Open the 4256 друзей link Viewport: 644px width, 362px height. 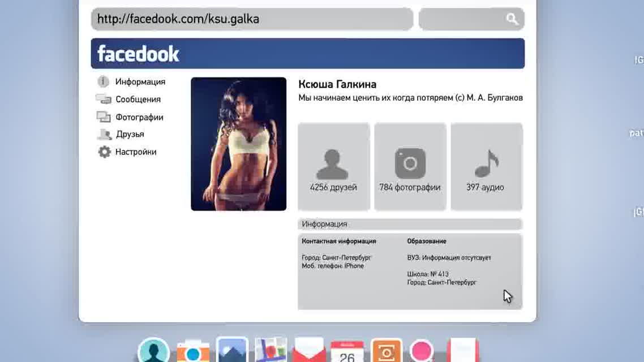[x=333, y=188]
